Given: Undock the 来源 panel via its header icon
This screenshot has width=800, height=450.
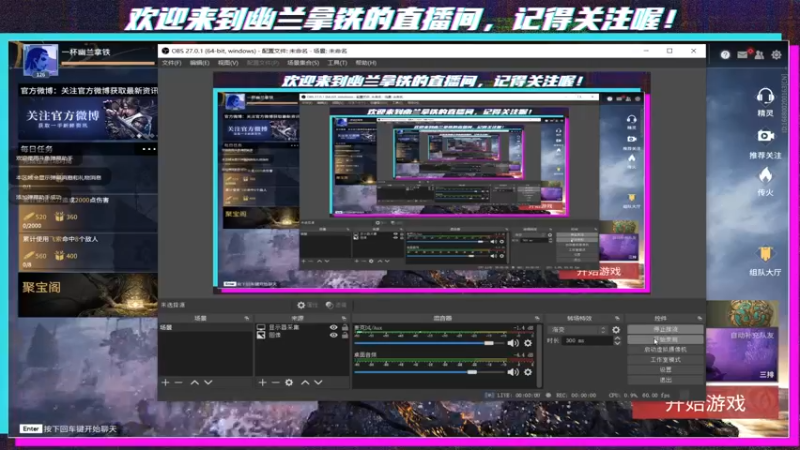Looking at the screenshot, I should (344, 318).
